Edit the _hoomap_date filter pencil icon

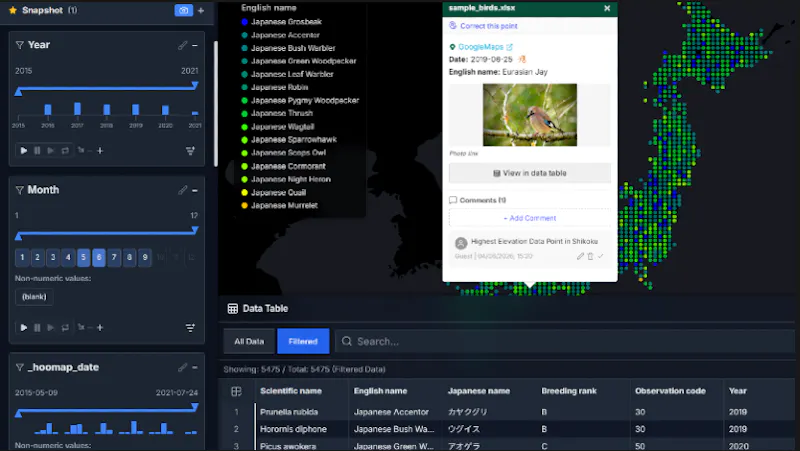(182, 367)
